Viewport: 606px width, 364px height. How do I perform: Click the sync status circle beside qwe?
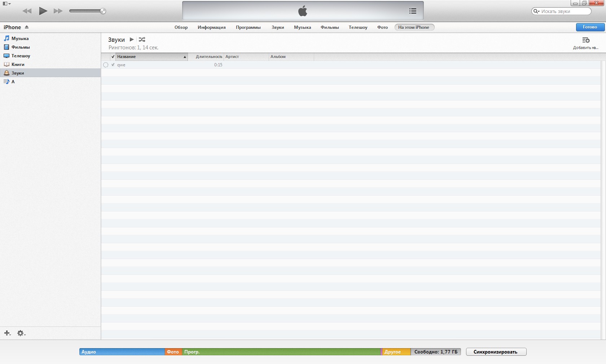106,65
